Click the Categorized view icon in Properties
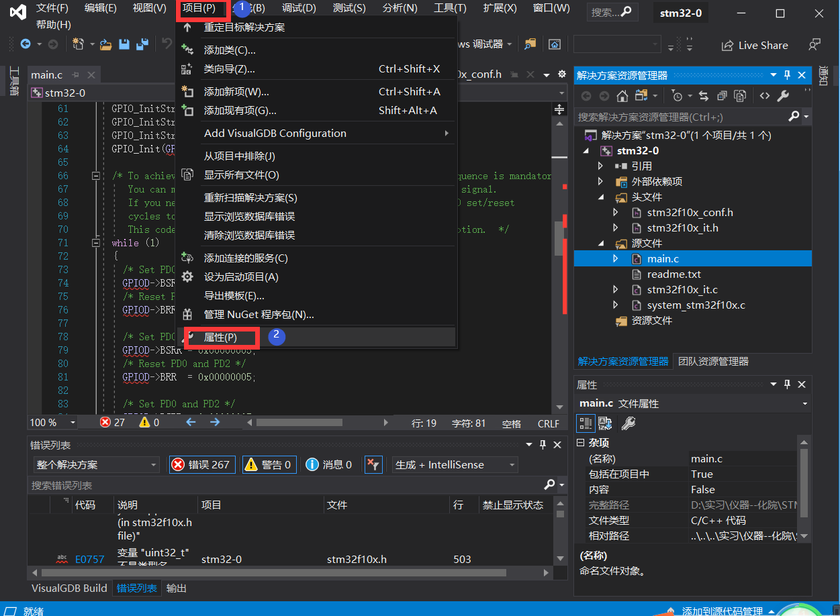 586,423
